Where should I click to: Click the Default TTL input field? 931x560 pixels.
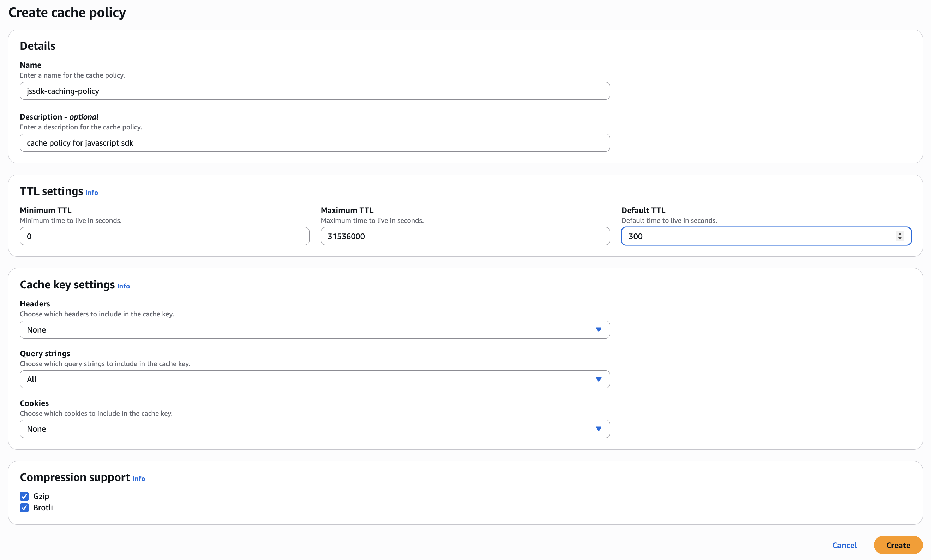(x=766, y=236)
